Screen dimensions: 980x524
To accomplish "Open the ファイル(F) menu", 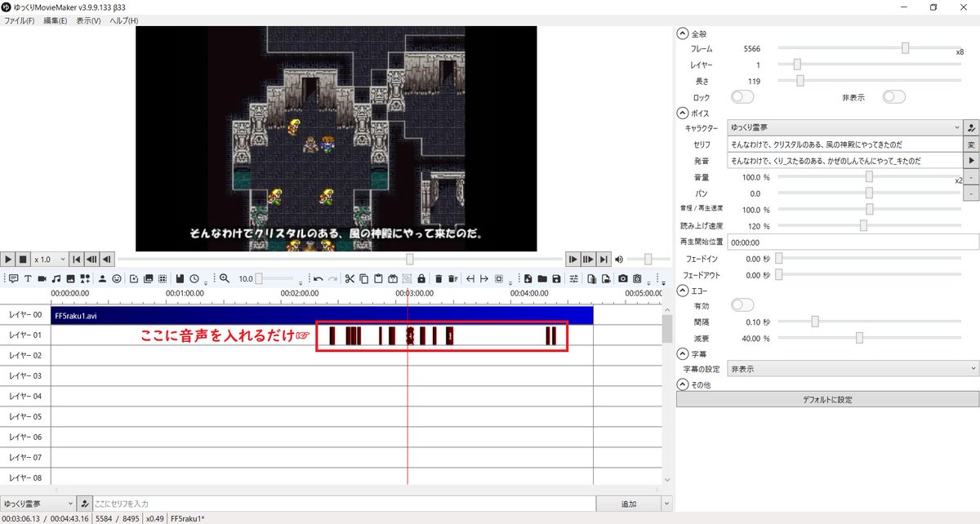I will tap(19, 20).
